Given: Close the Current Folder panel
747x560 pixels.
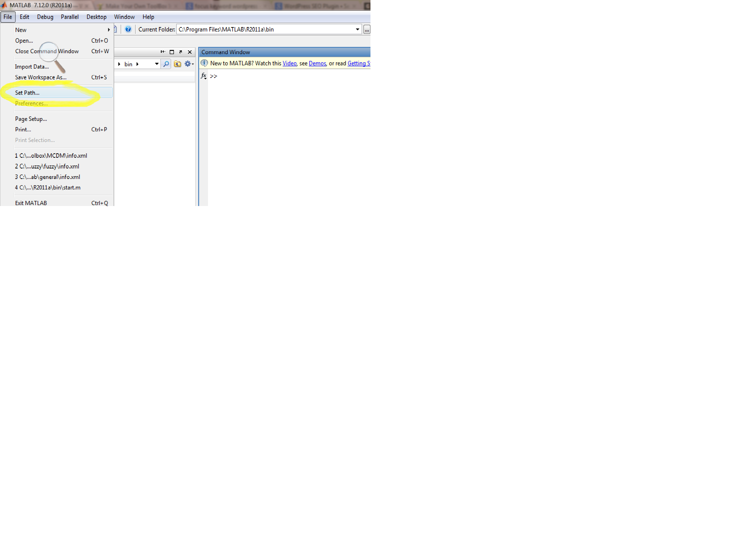Looking at the screenshot, I should [x=190, y=52].
